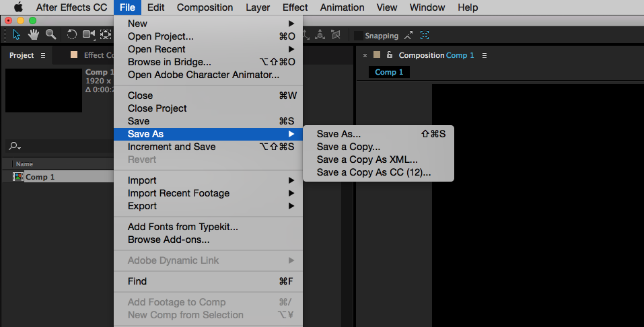The width and height of the screenshot is (644, 327).
Task: Click the blue snap-to-features bracket icon
Action: click(x=425, y=36)
